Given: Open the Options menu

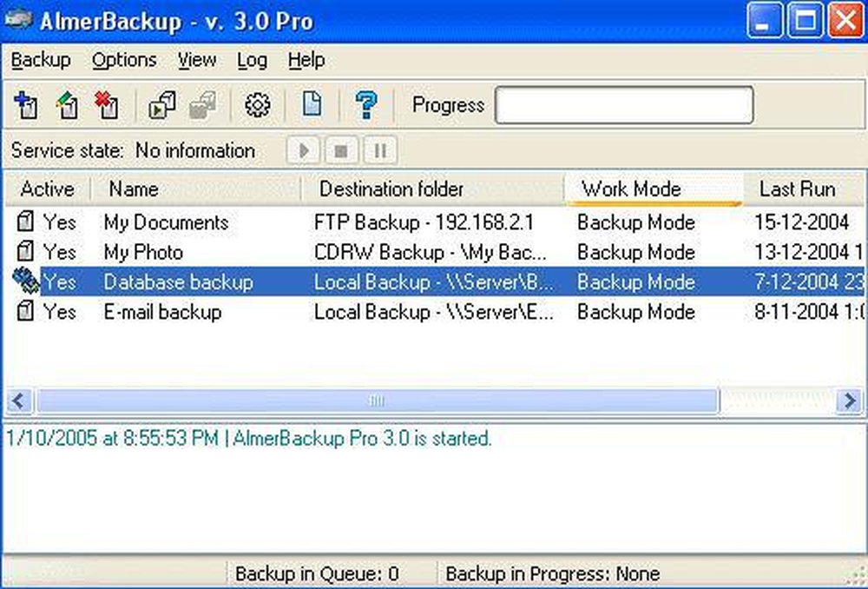Looking at the screenshot, I should tap(123, 60).
